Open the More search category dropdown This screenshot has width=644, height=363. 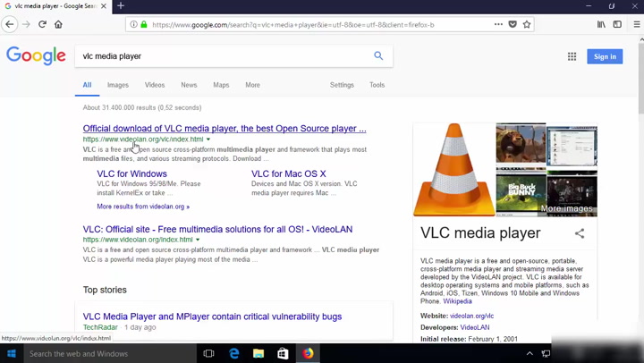[x=252, y=85]
